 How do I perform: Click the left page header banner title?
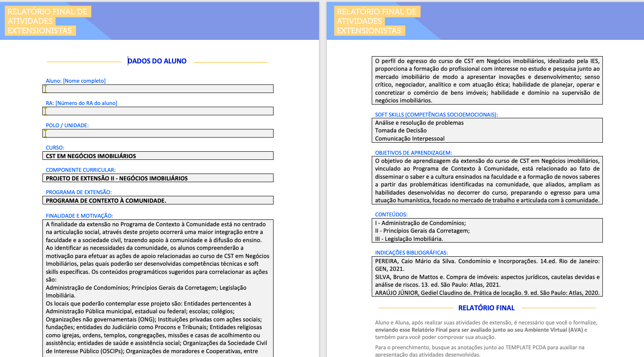tap(47, 21)
